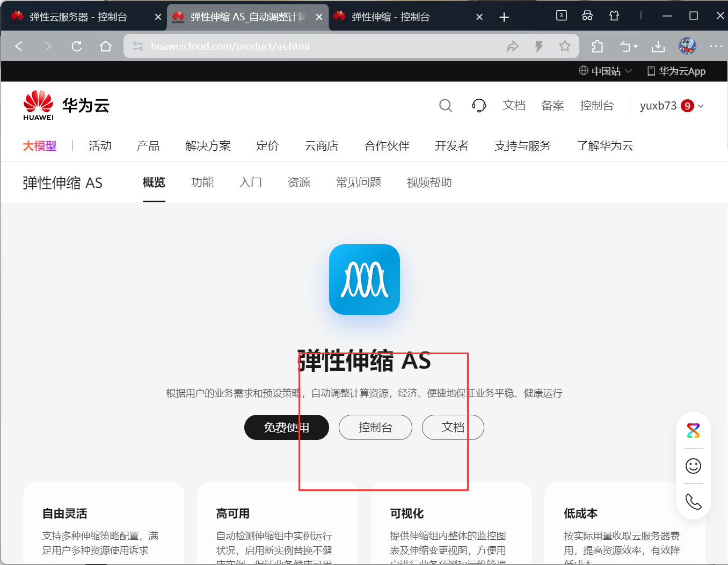Select the 常见问题 tab
Screen dimensions: 728x565
click(359, 182)
